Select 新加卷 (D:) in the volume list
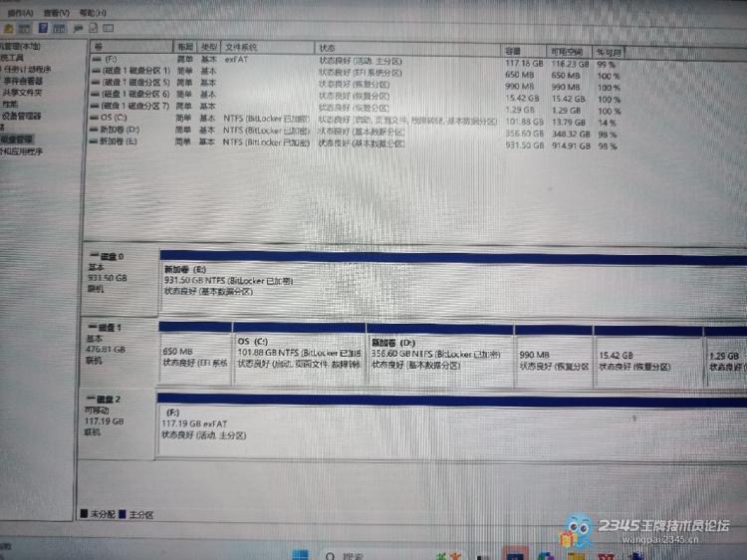Viewport: 747px width, 560px height. [120, 130]
